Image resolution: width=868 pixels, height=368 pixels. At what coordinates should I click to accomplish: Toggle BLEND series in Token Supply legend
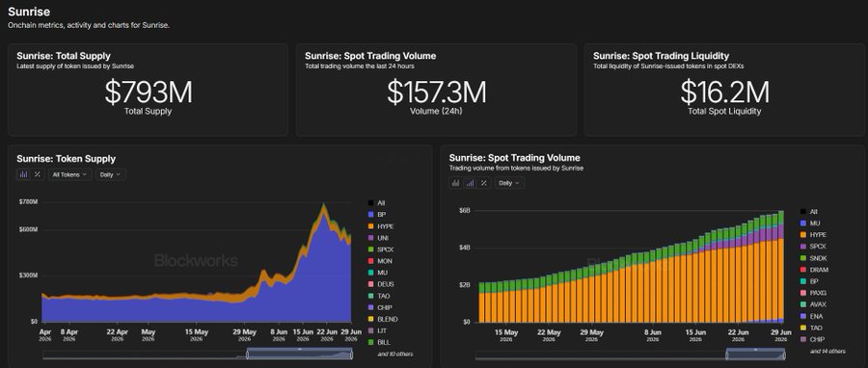point(382,320)
